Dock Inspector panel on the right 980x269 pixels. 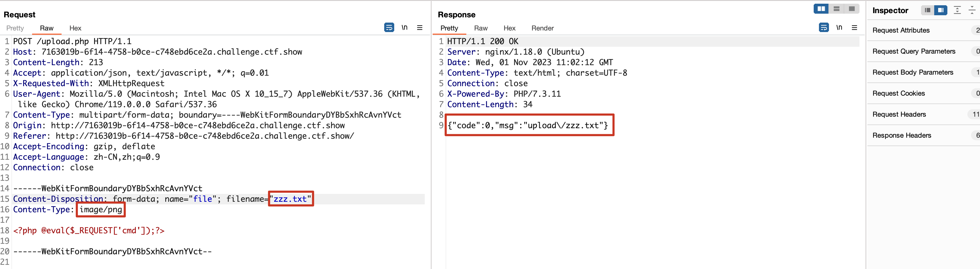(941, 10)
